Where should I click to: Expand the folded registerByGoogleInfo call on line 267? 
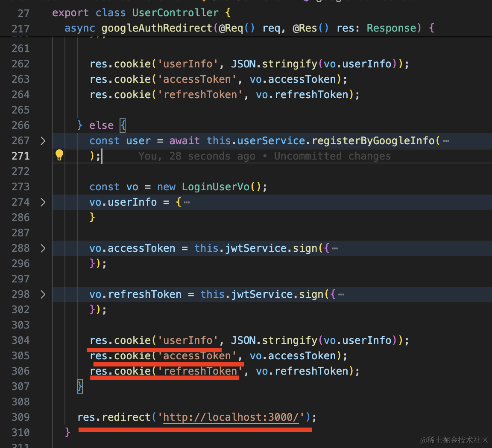tap(43, 141)
